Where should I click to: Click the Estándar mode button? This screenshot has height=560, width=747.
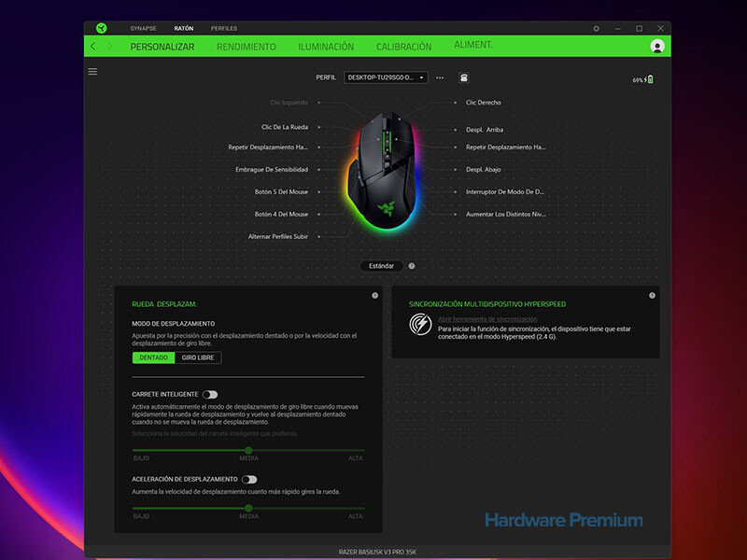click(x=382, y=266)
